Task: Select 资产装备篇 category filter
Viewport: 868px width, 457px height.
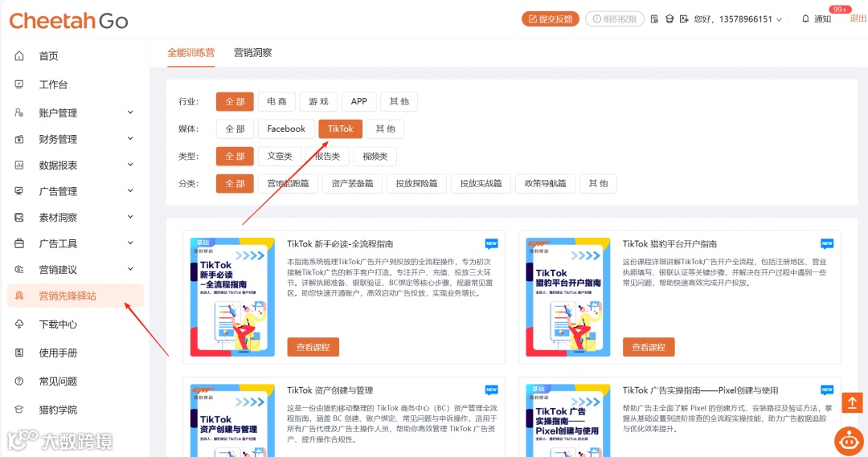Action: 352,184
